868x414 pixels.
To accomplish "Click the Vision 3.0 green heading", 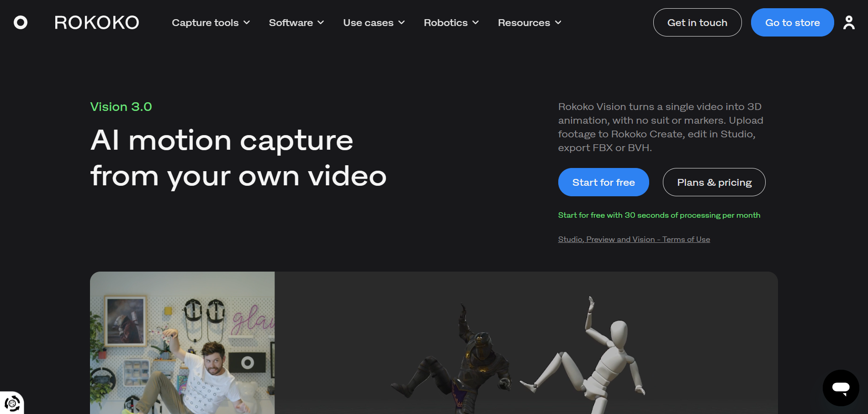I will (x=121, y=106).
